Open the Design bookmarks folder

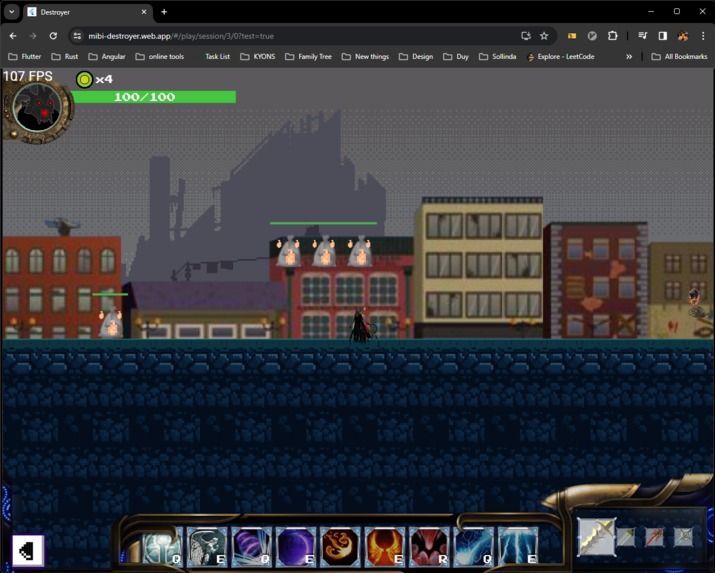point(416,57)
